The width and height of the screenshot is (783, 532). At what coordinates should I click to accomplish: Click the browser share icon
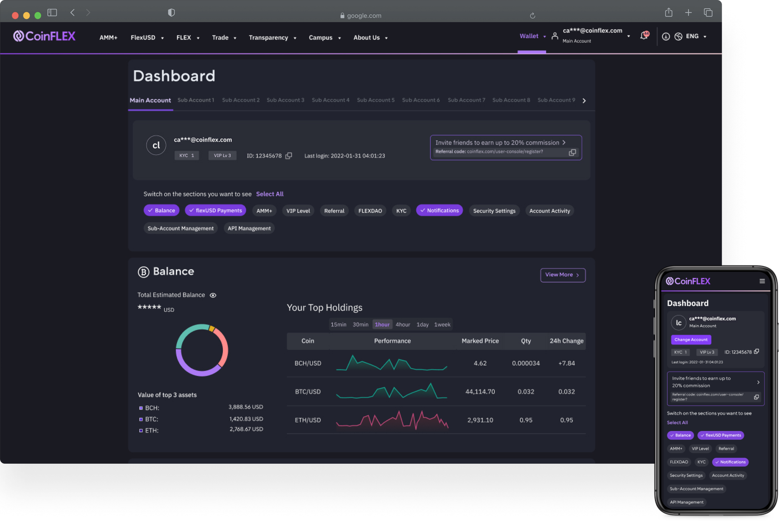(x=669, y=13)
